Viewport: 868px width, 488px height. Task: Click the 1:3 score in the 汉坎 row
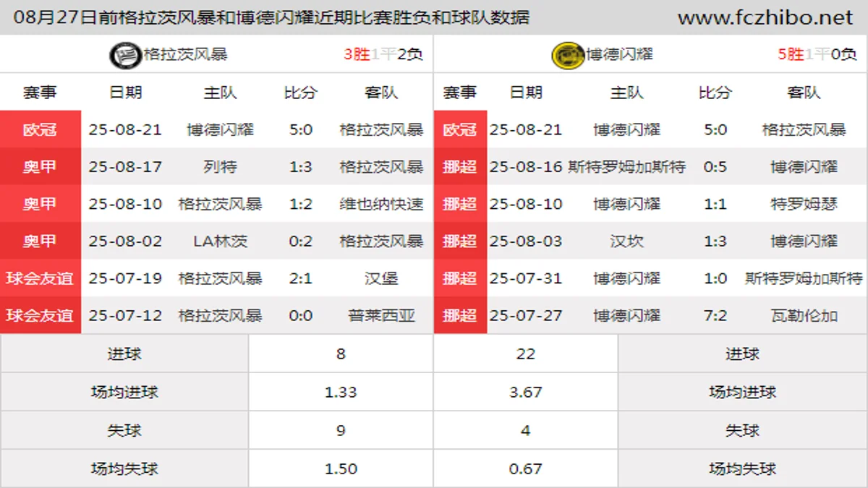pos(715,241)
